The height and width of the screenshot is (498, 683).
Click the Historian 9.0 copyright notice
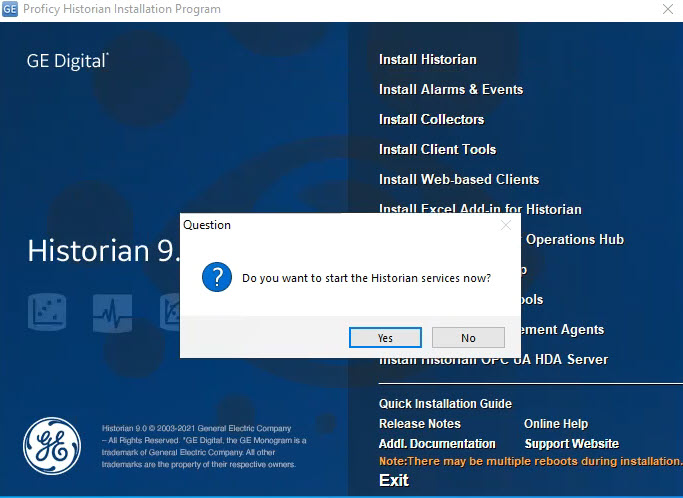click(x=204, y=446)
